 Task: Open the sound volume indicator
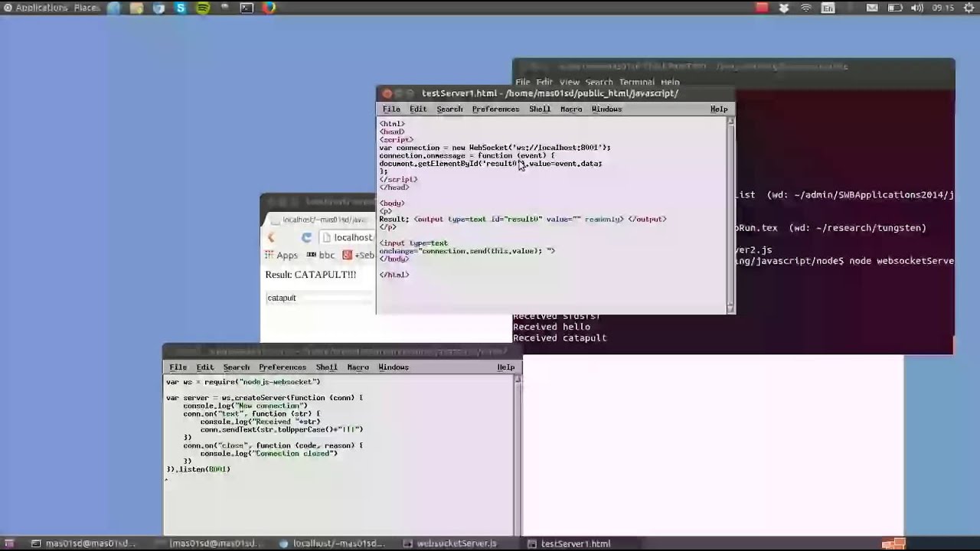(x=917, y=8)
